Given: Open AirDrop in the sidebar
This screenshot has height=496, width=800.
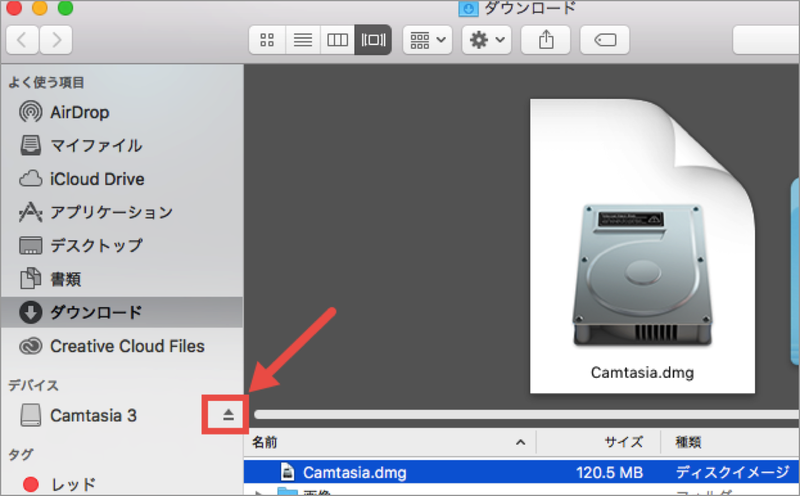Looking at the screenshot, I should [121, 112].
